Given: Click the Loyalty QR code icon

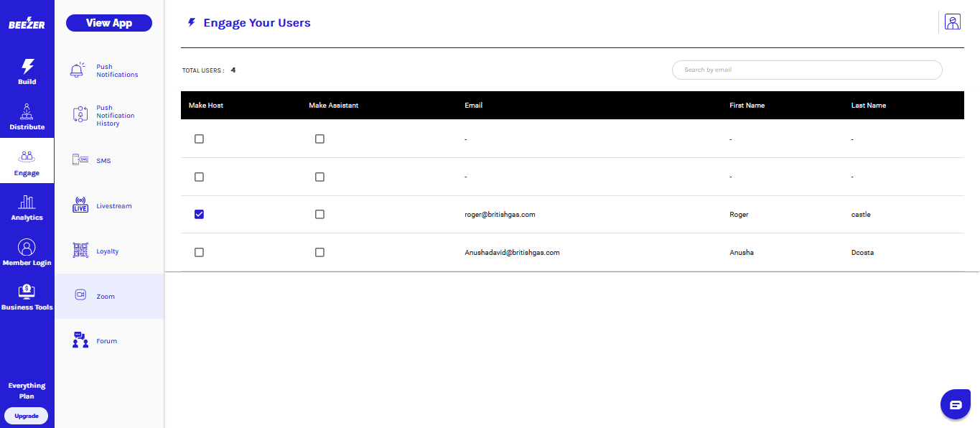Looking at the screenshot, I should click(x=80, y=251).
